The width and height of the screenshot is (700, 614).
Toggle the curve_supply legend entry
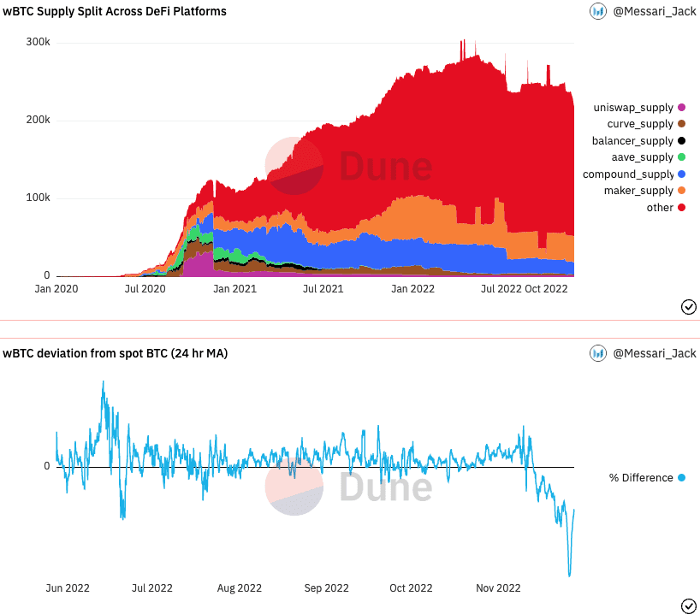pos(646,124)
